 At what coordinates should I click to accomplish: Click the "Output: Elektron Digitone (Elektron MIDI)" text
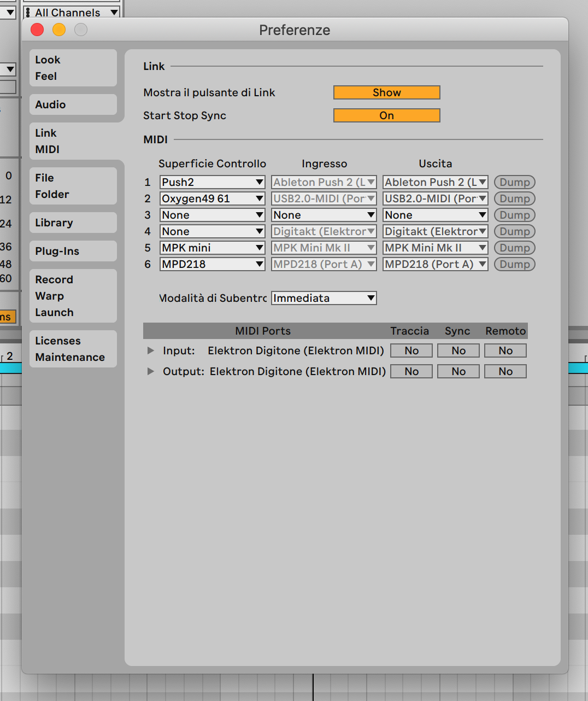coord(274,371)
